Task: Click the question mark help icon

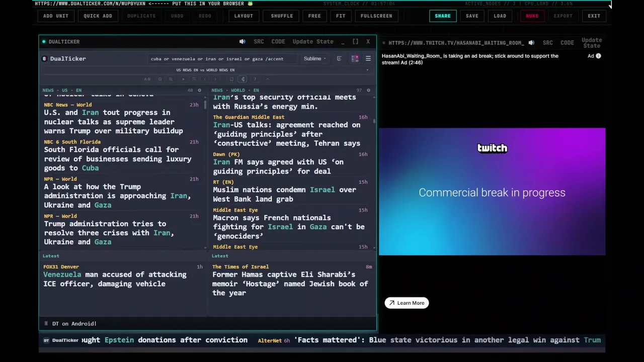Action: coord(255,79)
